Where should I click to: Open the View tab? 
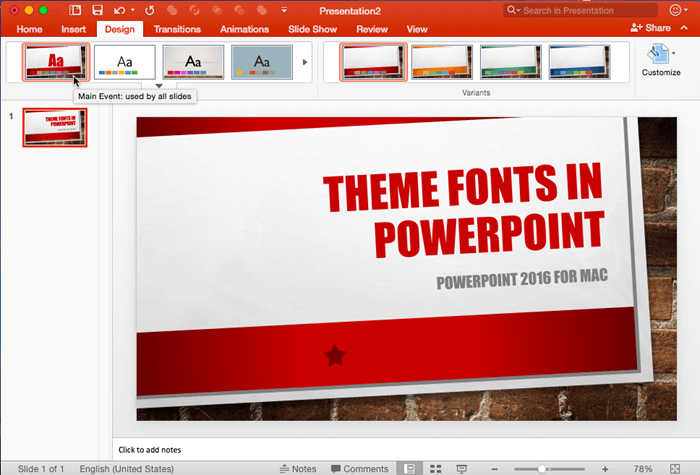point(417,29)
